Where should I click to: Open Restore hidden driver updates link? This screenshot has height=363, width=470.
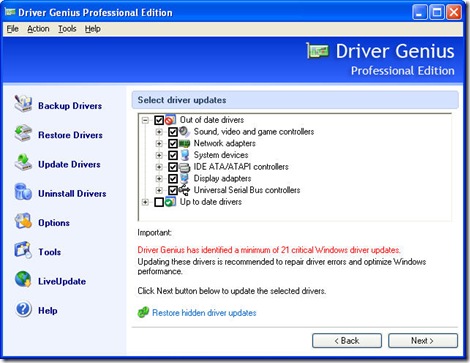pyautogui.click(x=204, y=313)
